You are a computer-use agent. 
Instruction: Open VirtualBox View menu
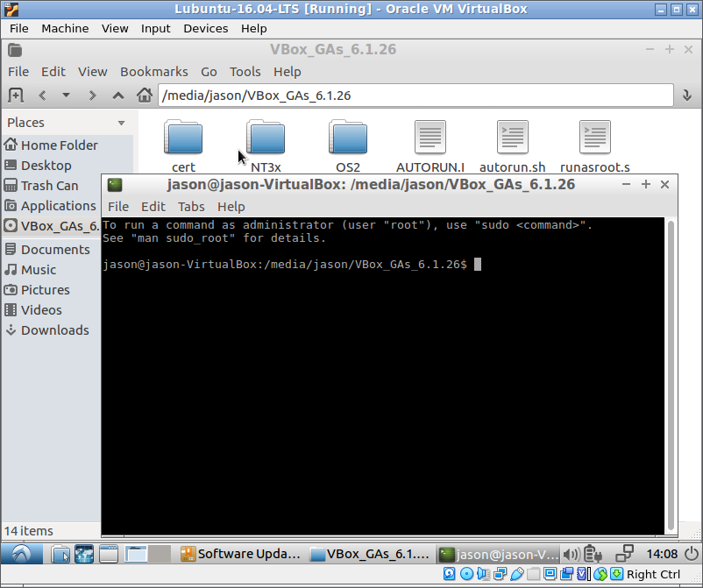click(x=115, y=29)
